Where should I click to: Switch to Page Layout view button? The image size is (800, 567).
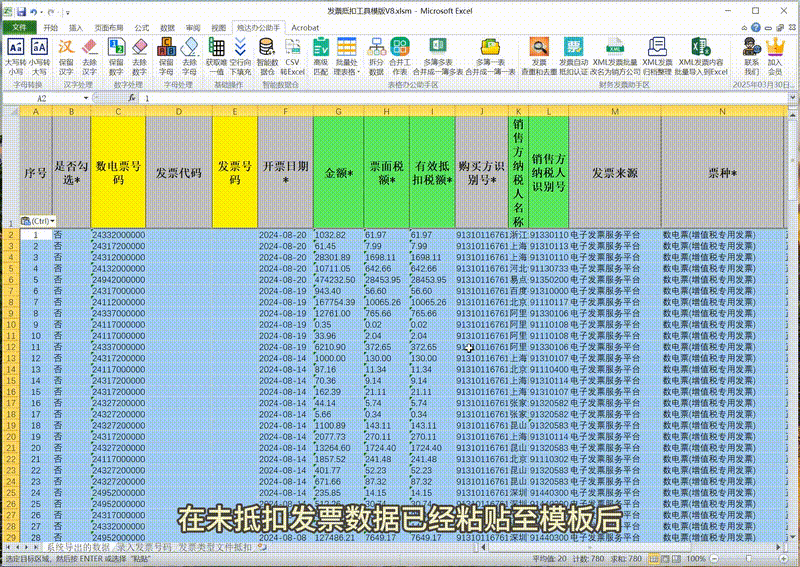(x=665, y=559)
